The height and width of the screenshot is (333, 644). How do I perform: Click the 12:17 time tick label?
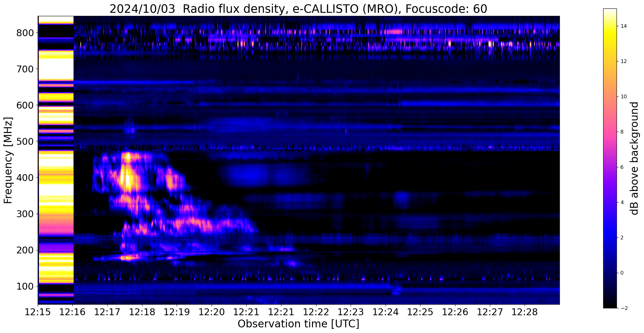108,312
